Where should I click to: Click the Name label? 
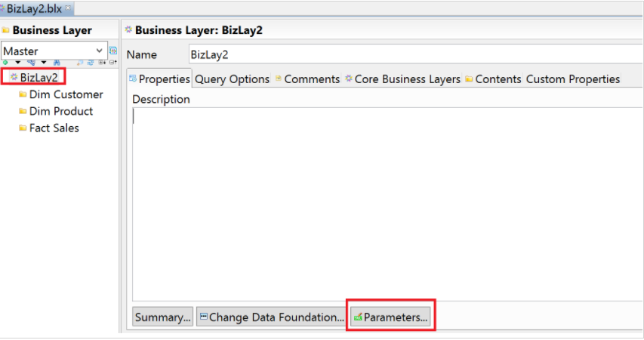142,54
